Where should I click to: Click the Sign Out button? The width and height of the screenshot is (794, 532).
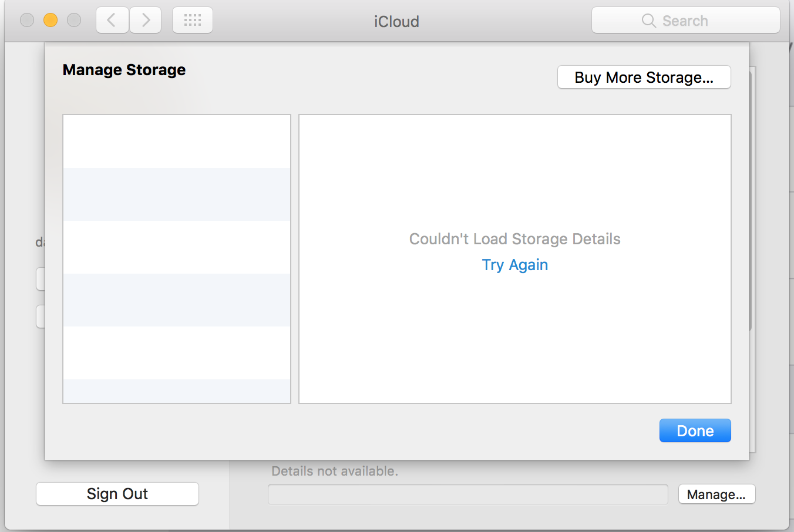pos(117,494)
